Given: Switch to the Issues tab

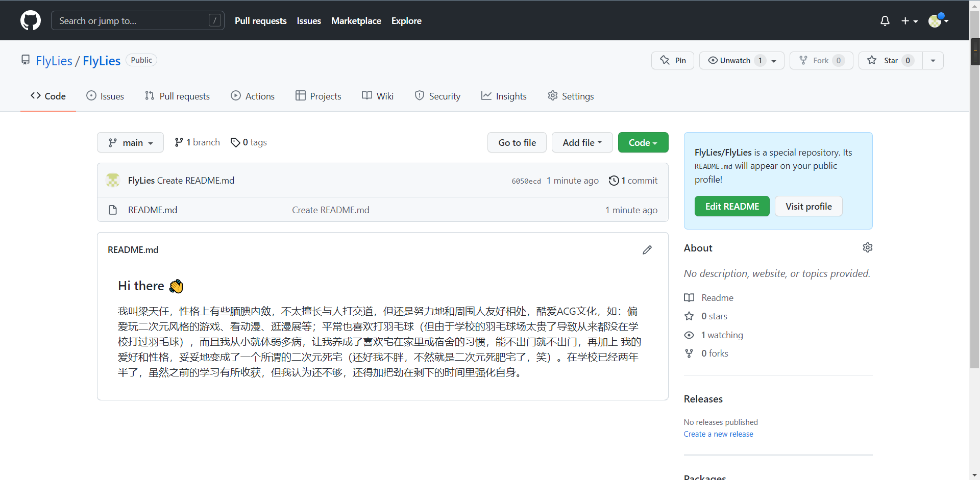Looking at the screenshot, I should (x=105, y=96).
